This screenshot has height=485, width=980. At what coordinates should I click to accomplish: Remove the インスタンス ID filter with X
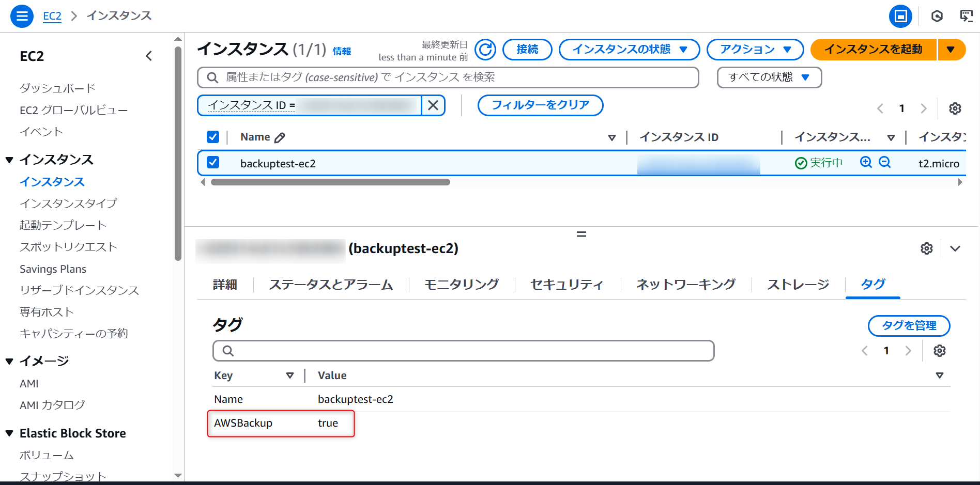pyautogui.click(x=433, y=105)
